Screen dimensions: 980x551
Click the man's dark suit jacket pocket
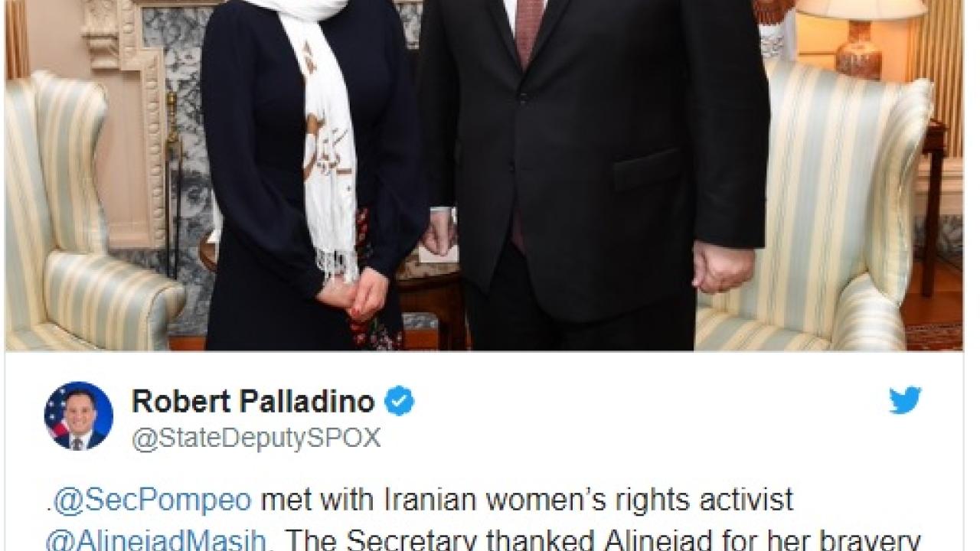point(649,168)
